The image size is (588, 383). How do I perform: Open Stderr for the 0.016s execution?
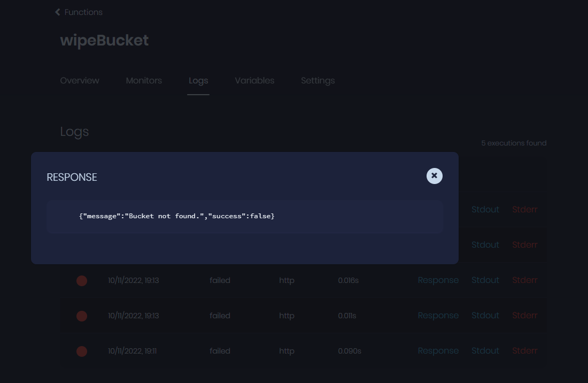(524, 280)
